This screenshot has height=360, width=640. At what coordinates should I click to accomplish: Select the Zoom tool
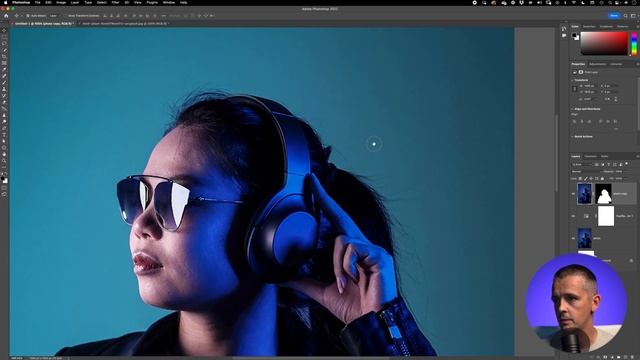tap(4, 161)
